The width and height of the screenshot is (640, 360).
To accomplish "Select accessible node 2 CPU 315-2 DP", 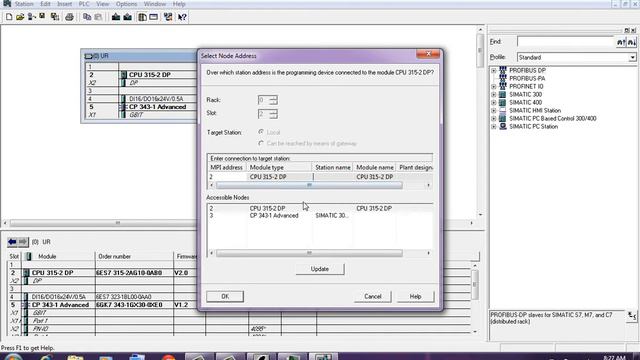I will (x=320, y=208).
